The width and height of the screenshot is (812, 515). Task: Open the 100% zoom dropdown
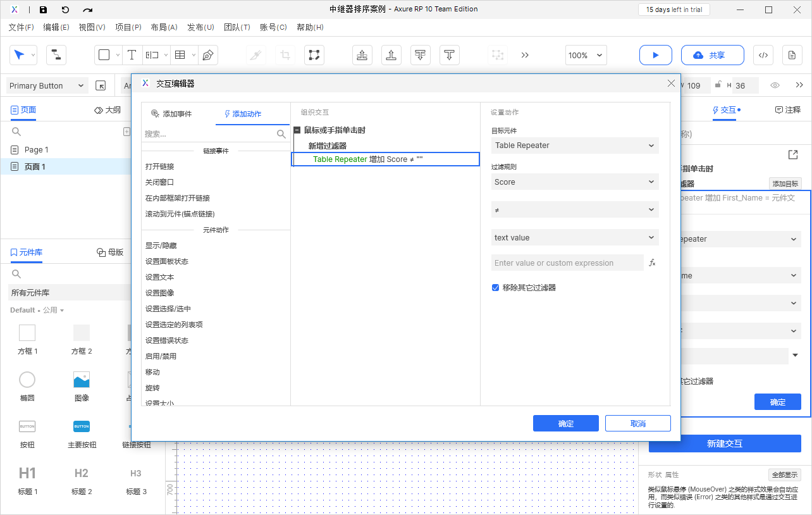(x=586, y=55)
